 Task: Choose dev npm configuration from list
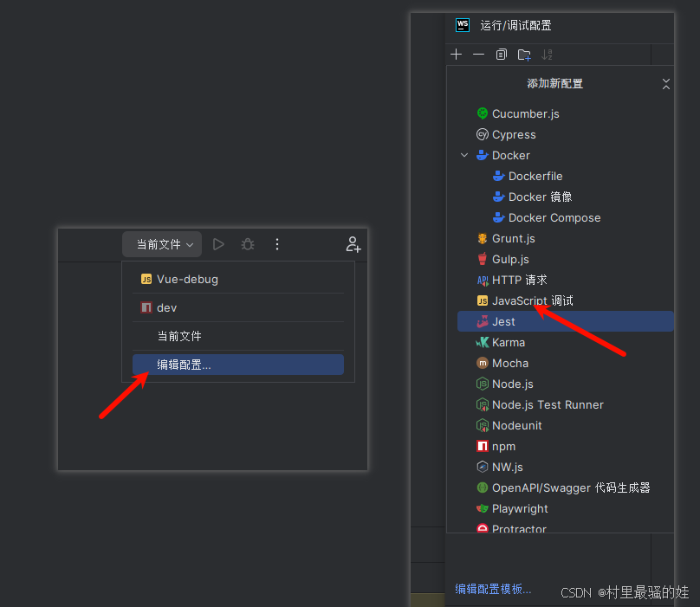point(238,308)
